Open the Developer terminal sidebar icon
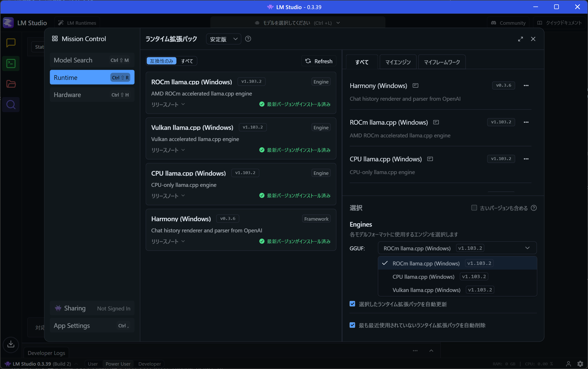588x369 pixels. point(11,63)
